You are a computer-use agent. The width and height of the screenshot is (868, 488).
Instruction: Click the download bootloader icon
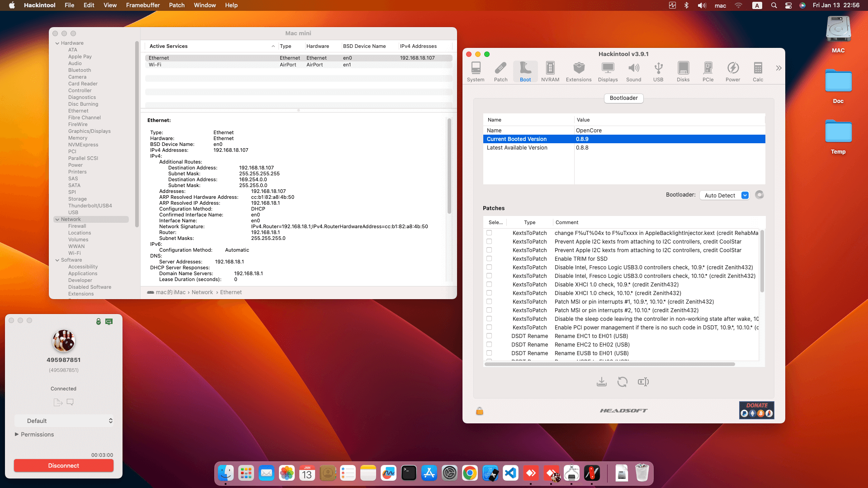click(601, 382)
